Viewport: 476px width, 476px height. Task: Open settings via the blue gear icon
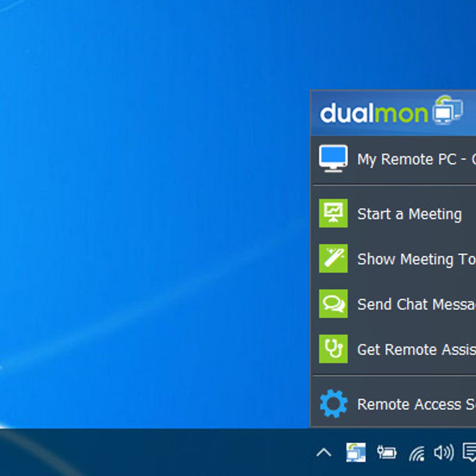(333, 404)
